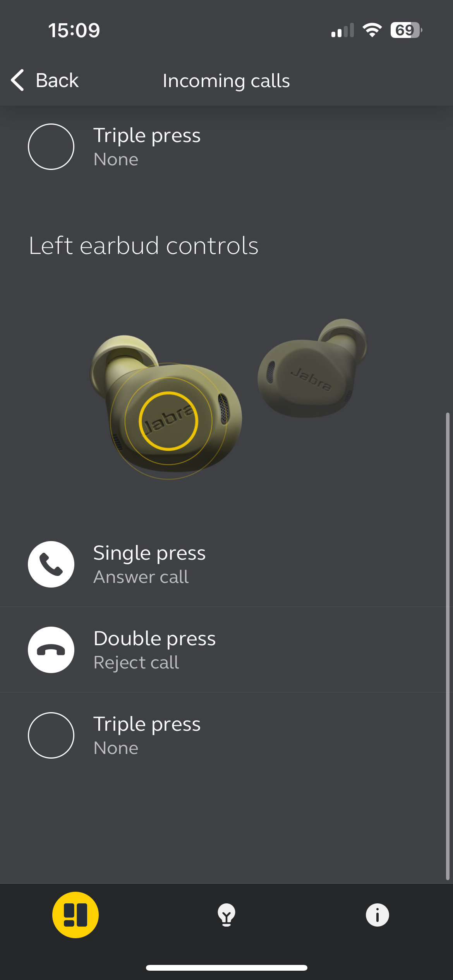Open the lightbulb tips tab

(226, 915)
